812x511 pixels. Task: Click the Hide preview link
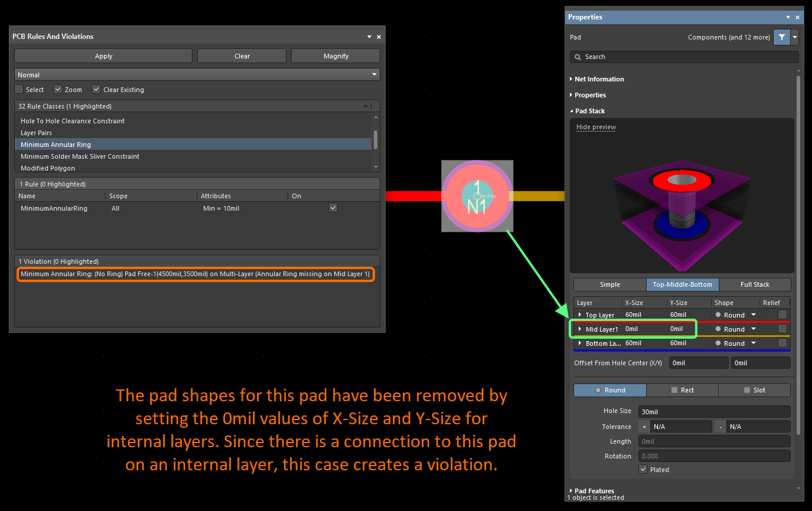pyautogui.click(x=596, y=127)
